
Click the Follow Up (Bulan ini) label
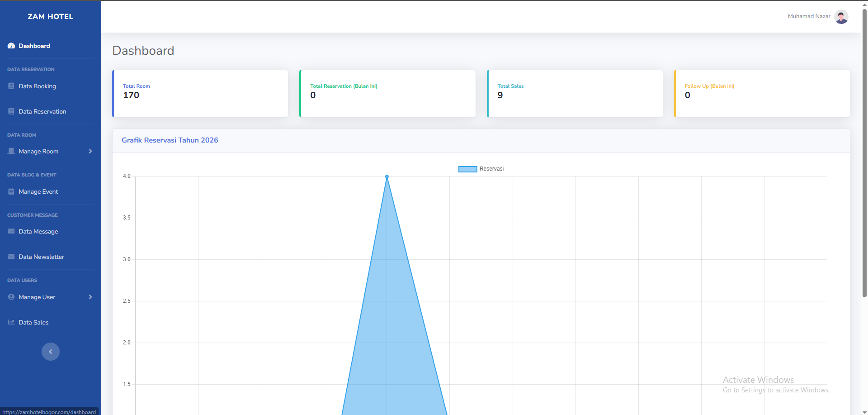pos(709,86)
